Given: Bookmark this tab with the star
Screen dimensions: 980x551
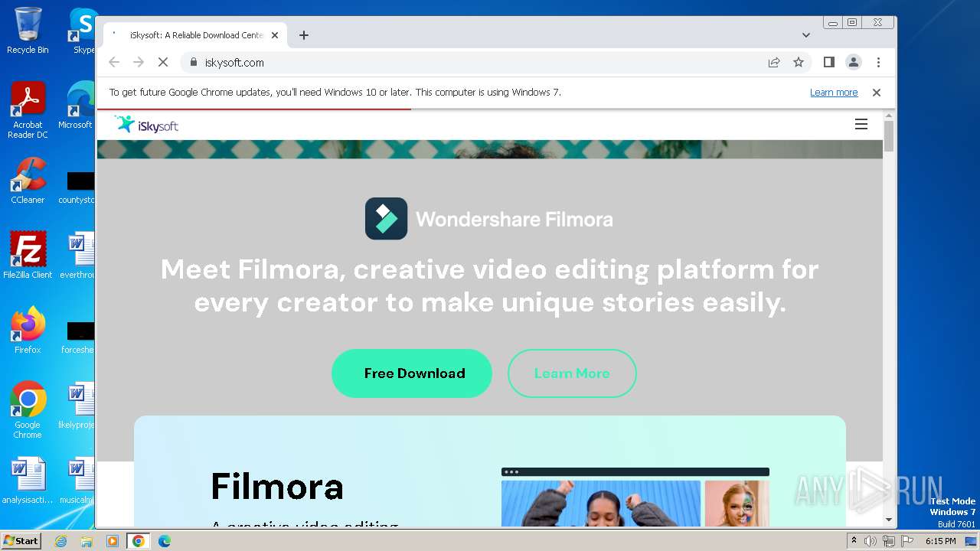Looking at the screenshot, I should point(799,62).
